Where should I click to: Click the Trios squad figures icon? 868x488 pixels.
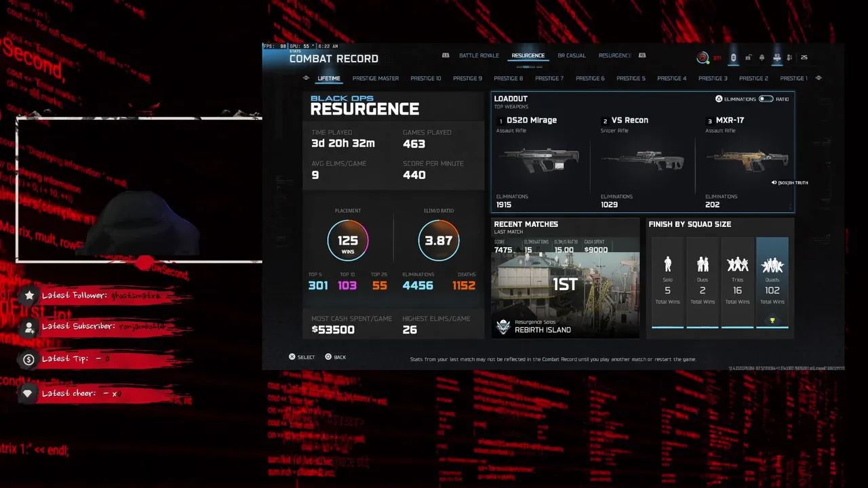tap(737, 264)
